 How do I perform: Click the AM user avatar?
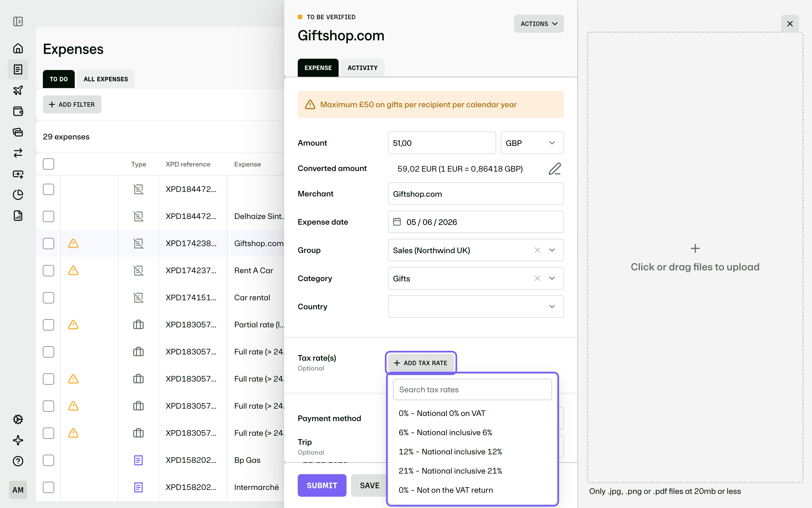[18, 490]
